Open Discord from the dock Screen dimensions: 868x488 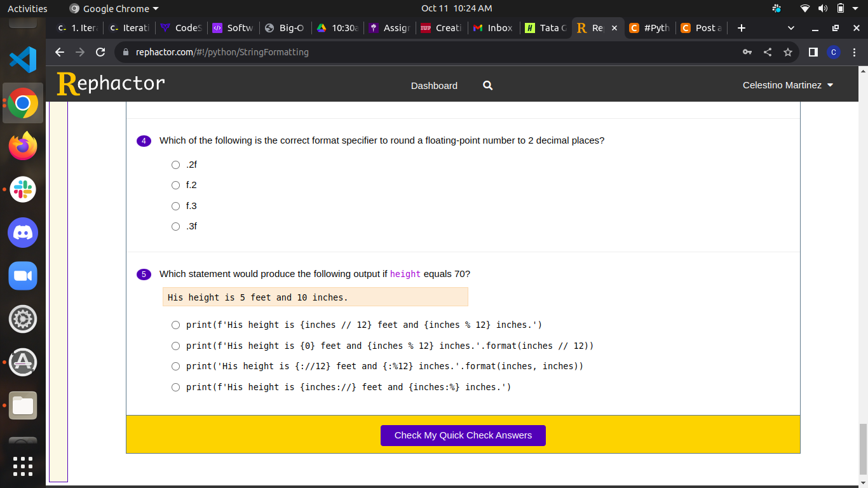(23, 233)
